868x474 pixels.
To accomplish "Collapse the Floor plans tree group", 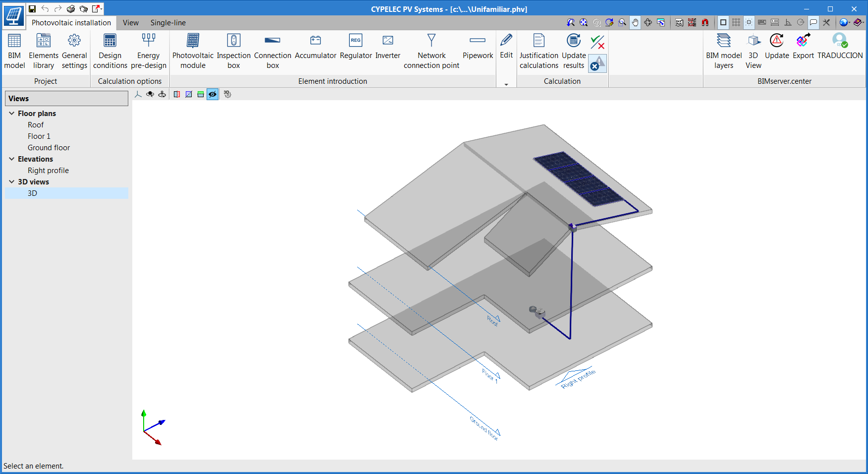I will coord(12,114).
